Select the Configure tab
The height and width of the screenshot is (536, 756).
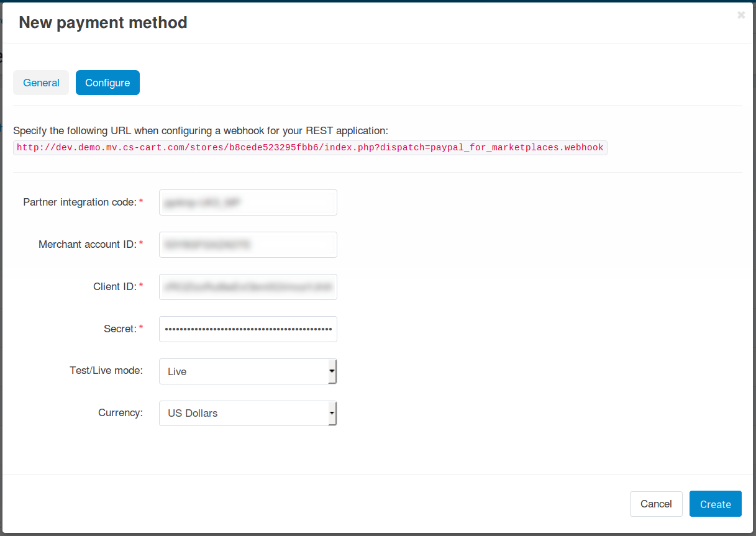point(107,83)
